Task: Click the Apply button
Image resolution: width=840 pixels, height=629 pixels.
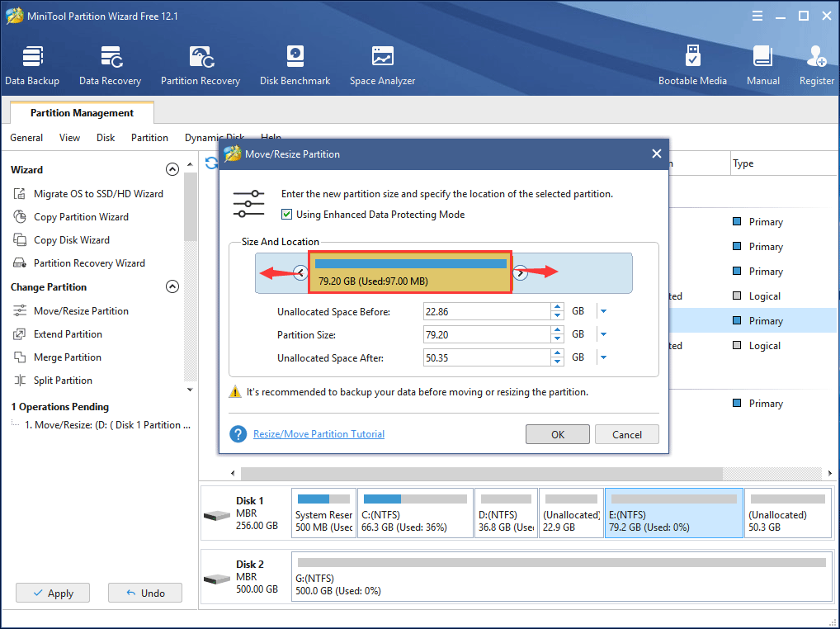Action: tap(52, 593)
